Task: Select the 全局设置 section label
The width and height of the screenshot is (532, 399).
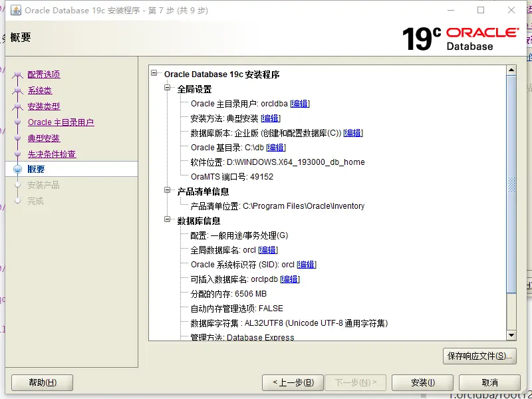Action: (194, 89)
